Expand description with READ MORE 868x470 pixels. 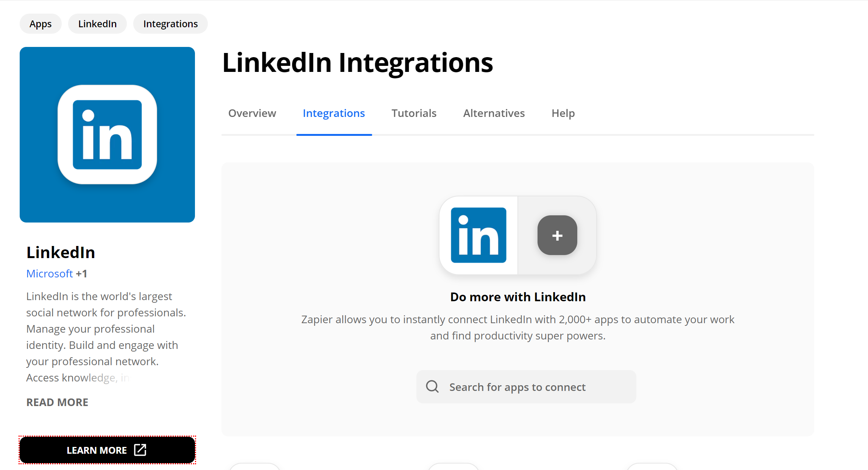click(x=57, y=402)
